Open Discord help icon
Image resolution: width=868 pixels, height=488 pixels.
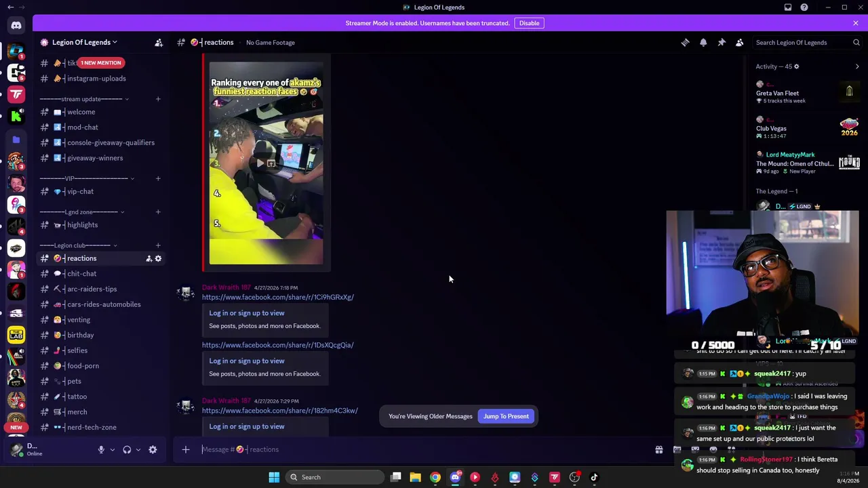pyautogui.click(x=804, y=7)
